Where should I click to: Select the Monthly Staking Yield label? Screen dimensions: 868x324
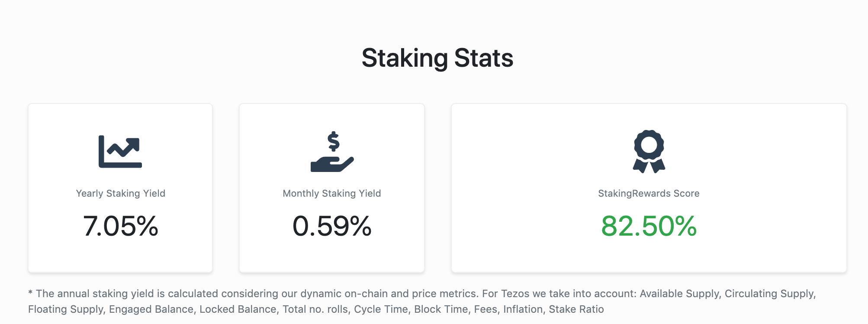332,194
